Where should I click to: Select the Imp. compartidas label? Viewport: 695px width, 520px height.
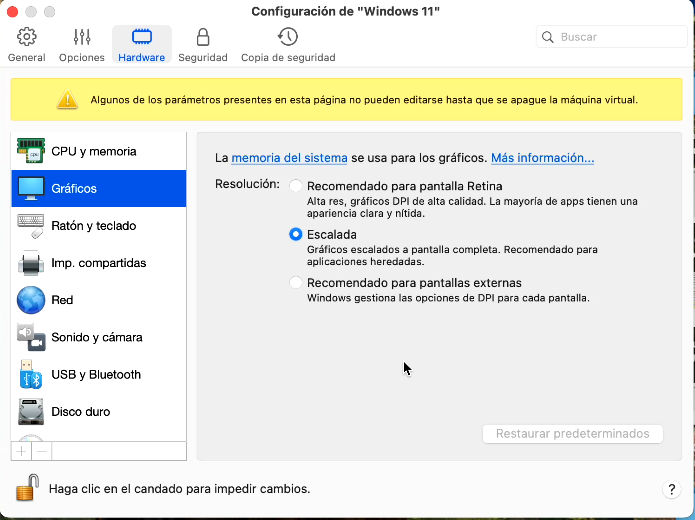(98, 263)
